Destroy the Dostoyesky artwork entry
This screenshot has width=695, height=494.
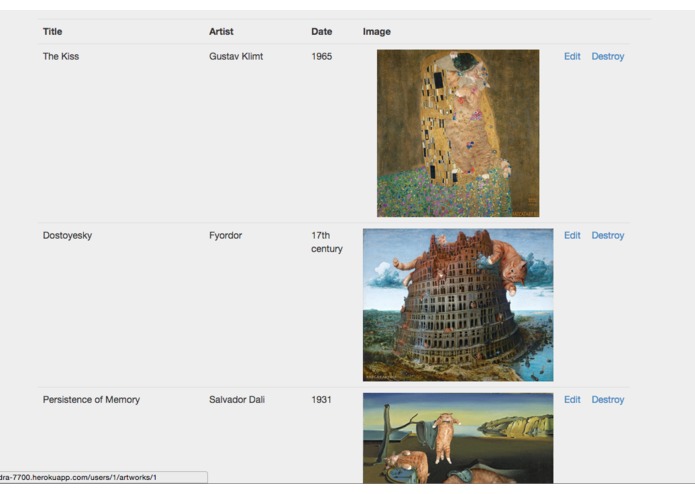click(607, 235)
